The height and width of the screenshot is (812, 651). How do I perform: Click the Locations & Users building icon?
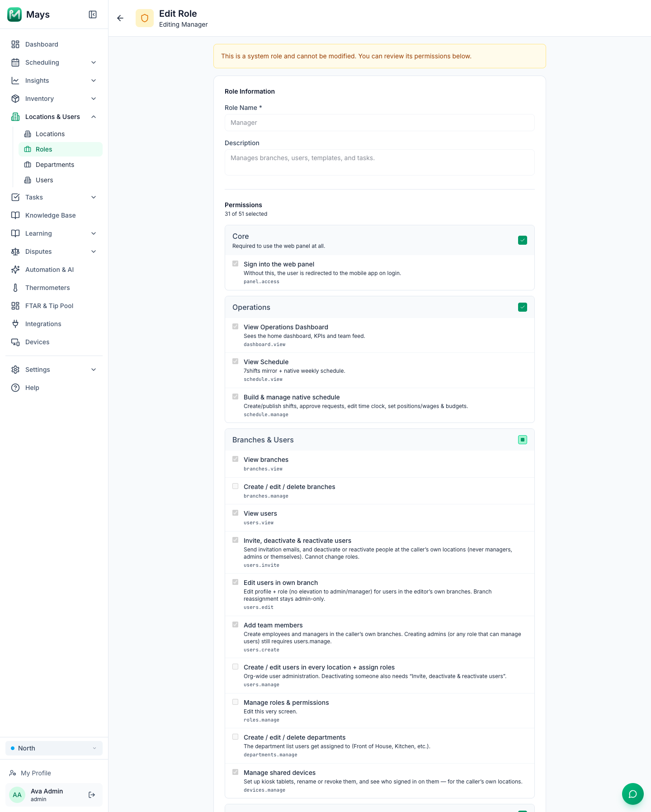[x=15, y=117]
